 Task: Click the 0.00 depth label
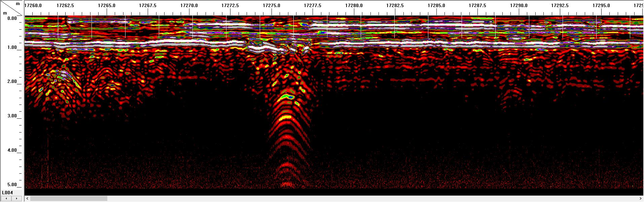coord(12,19)
